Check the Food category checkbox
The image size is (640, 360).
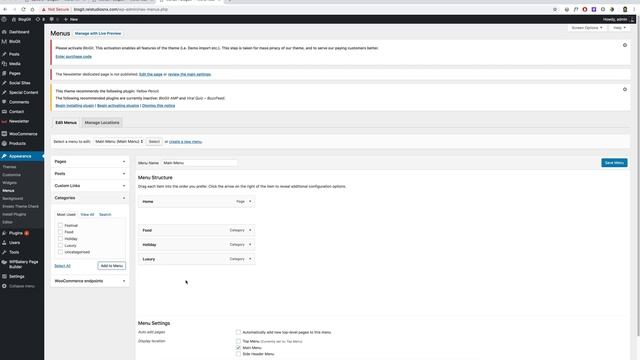[60, 232]
